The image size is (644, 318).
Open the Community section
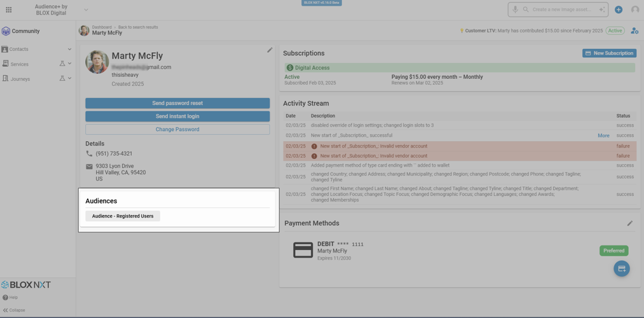[25, 31]
